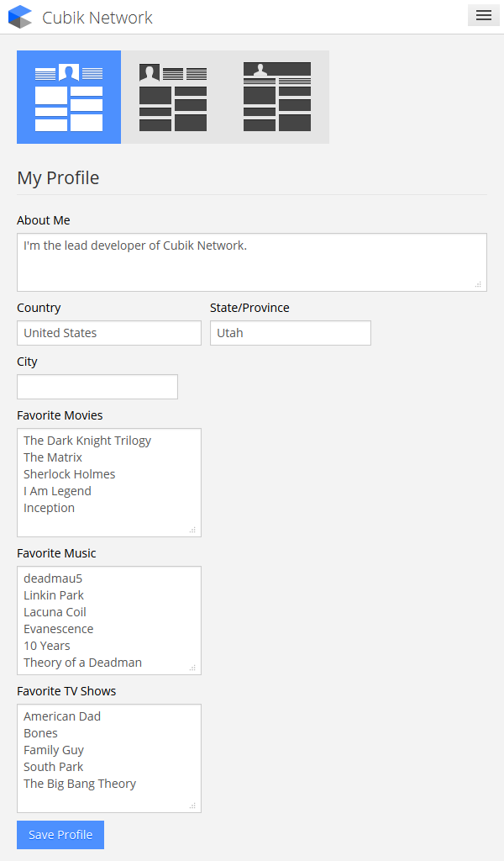Grab the About Me resize handle

pyautogui.click(x=479, y=284)
